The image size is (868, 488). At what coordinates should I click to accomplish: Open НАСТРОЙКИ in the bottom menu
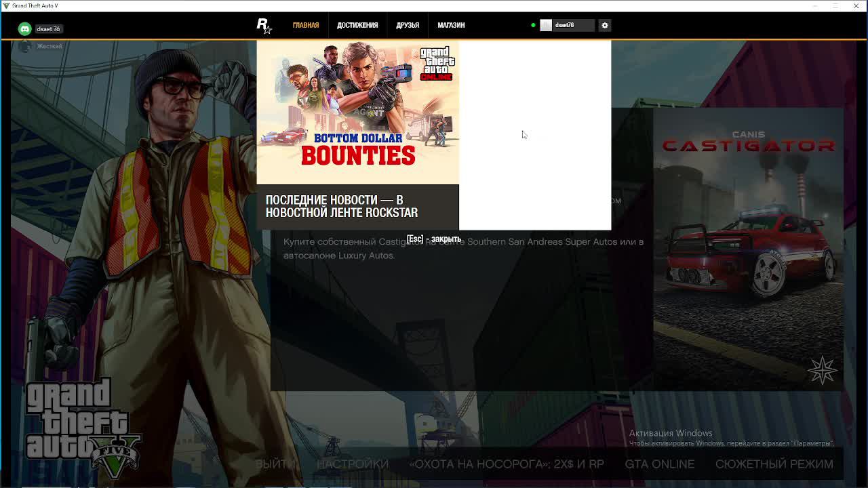(x=353, y=464)
